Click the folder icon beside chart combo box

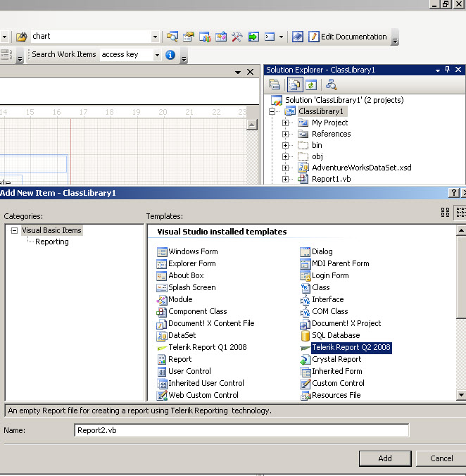22,37
